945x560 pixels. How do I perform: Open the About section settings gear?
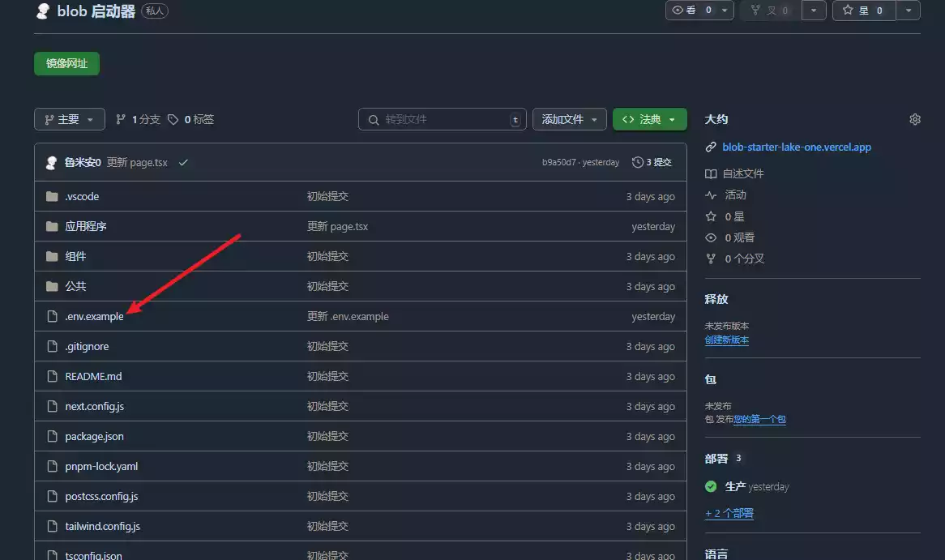[x=914, y=119]
